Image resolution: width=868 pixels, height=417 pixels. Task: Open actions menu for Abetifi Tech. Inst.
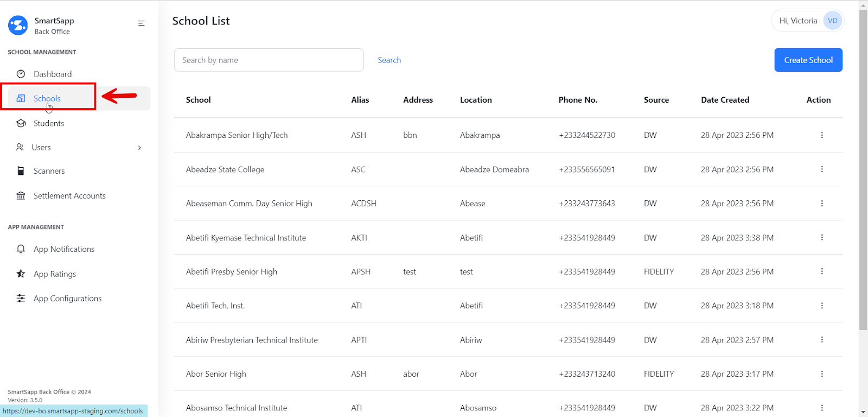[x=822, y=306]
